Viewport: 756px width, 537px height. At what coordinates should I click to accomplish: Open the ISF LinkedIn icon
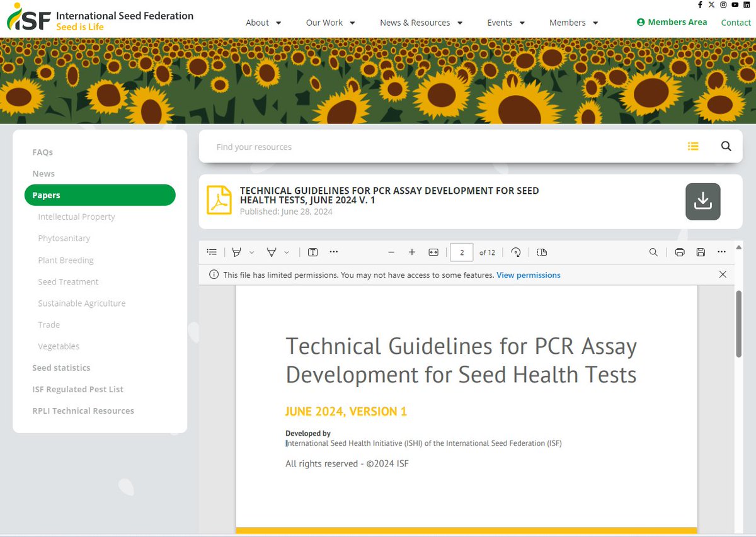click(x=747, y=4)
